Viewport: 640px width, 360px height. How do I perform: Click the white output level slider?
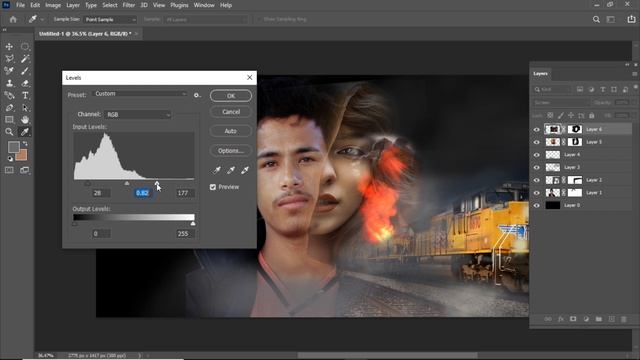coord(193,224)
